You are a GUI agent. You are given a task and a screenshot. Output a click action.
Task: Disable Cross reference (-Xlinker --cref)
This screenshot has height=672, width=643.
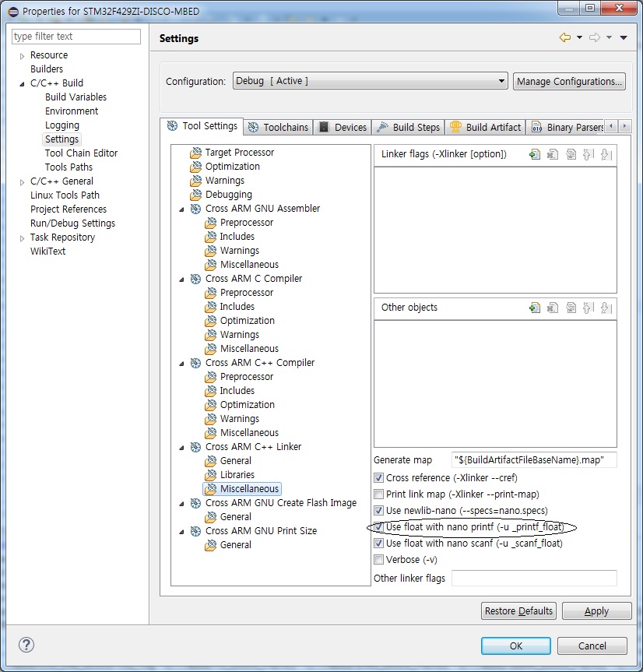coord(379,477)
